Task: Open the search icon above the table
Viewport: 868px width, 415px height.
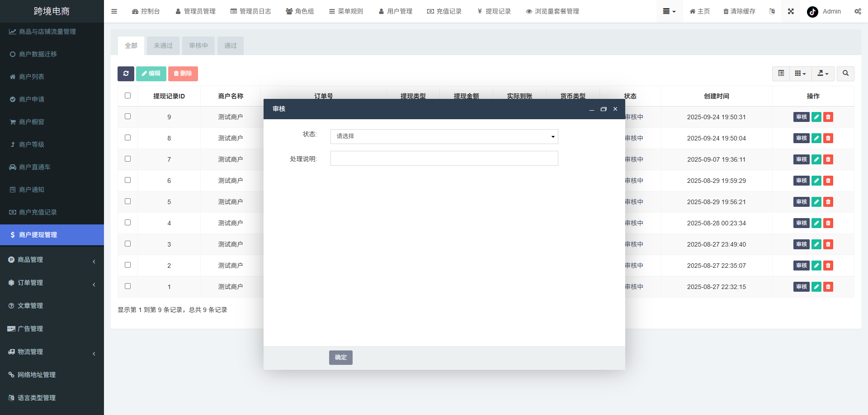Action: tap(845, 73)
